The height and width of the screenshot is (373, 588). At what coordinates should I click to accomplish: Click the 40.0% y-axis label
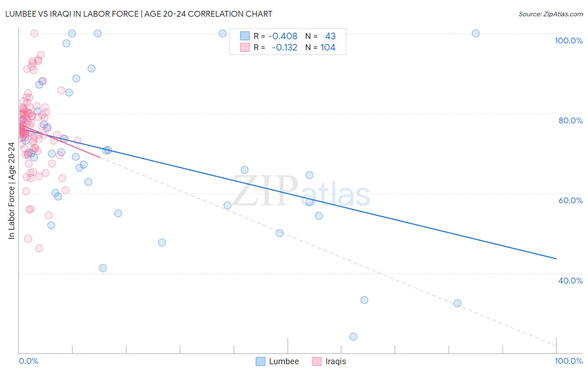pyautogui.click(x=570, y=281)
